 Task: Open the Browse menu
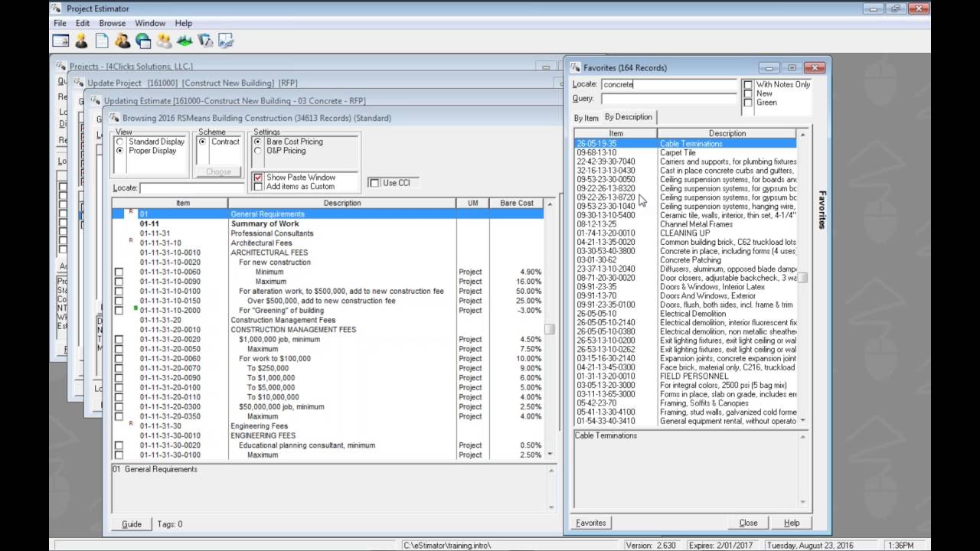pos(112,23)
